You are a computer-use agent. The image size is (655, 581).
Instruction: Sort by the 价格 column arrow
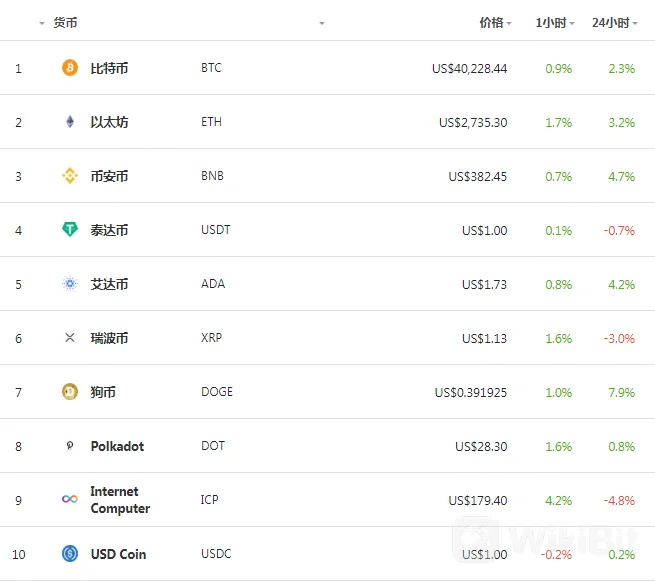[509, 23]
